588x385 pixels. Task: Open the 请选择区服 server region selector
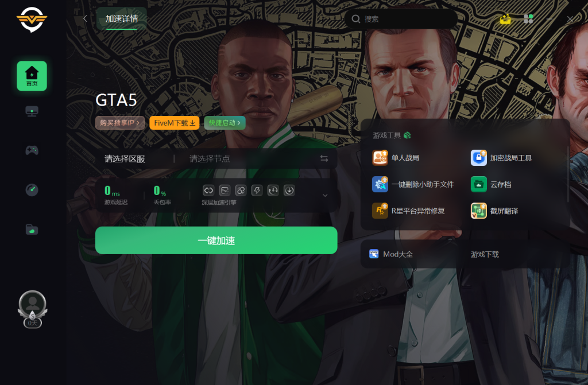pyautogui.click(x=125, y=159)
